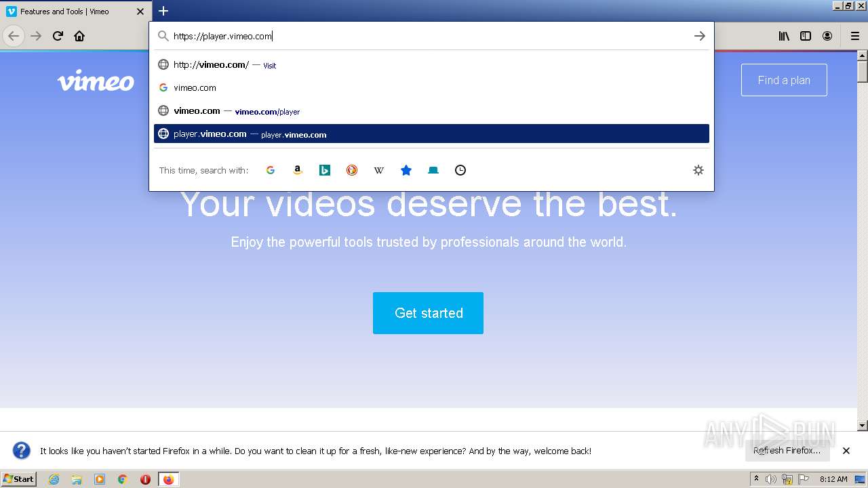This screenshot has height=488, width=868.
Task: Click the 8:12 AM system clock
Action: (x=833, y=479)
